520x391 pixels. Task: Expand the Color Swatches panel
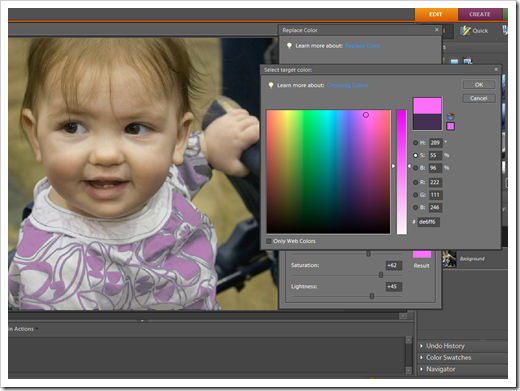click(x=421, y=358)
